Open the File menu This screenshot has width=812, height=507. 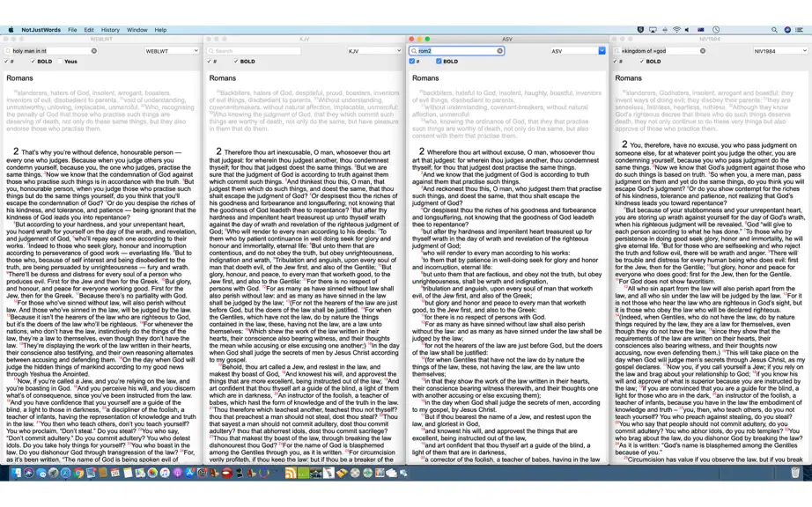pyautogui.click(x=72, y=30)
